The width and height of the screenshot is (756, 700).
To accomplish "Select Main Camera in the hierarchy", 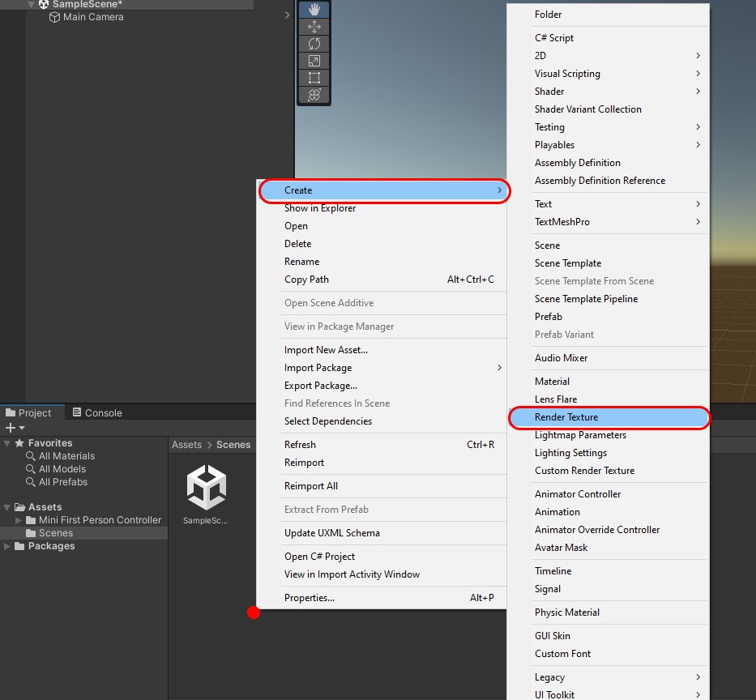I will pos(93,17).
